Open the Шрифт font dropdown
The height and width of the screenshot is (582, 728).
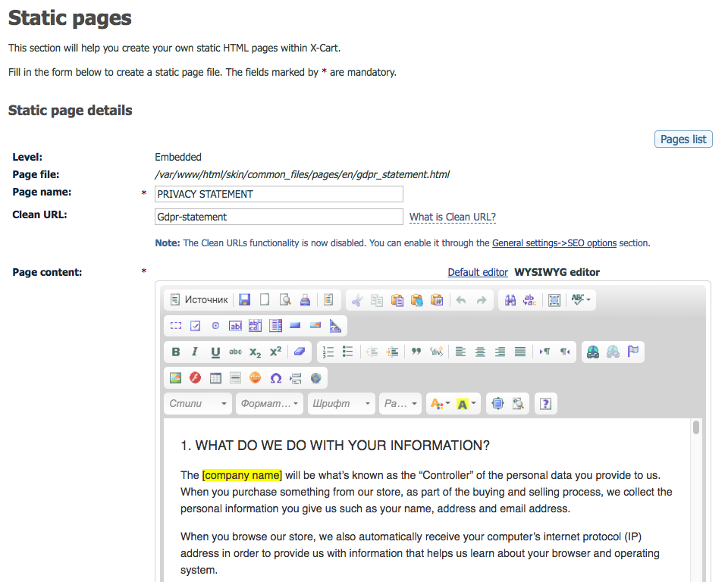pos(341,404)
